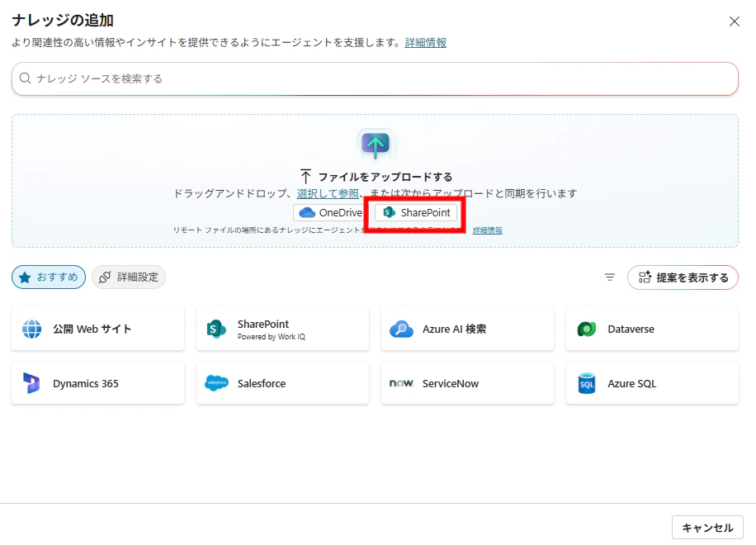
Task: Choose the 公開 Web サイト card
Action: point(98,329)
